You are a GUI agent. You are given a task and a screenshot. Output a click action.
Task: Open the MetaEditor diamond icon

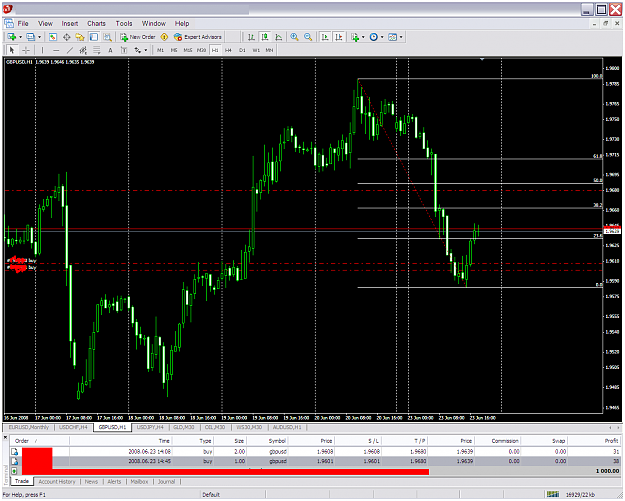[x=164, y=37]
